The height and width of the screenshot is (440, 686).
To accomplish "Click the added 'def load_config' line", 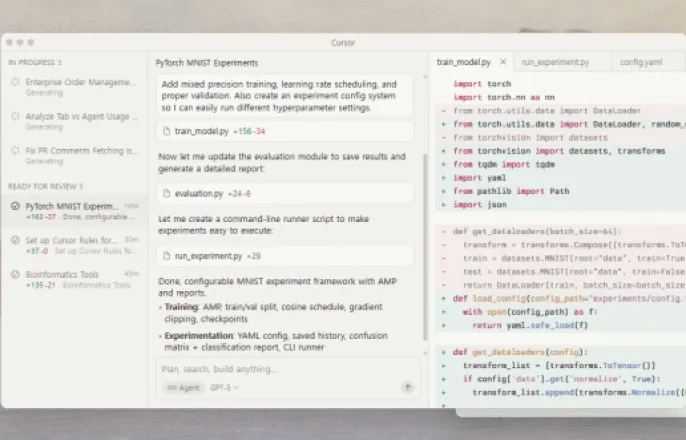I will tap(569, 299).
